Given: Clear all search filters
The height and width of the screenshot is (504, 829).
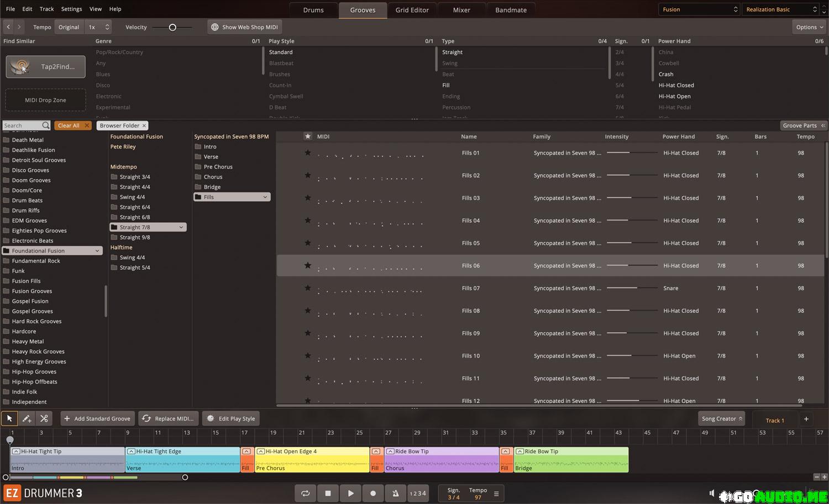Looking at the screenshot, I should coord(74,125).
